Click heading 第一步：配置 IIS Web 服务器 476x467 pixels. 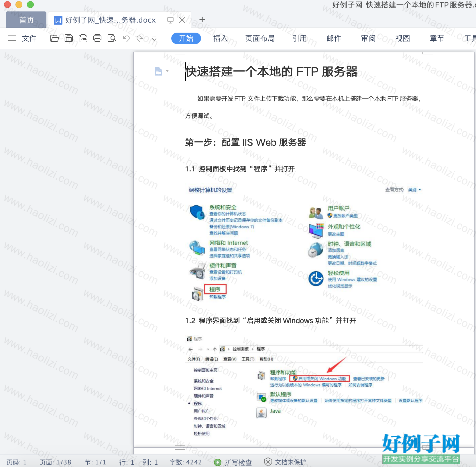tap(246, 142)
